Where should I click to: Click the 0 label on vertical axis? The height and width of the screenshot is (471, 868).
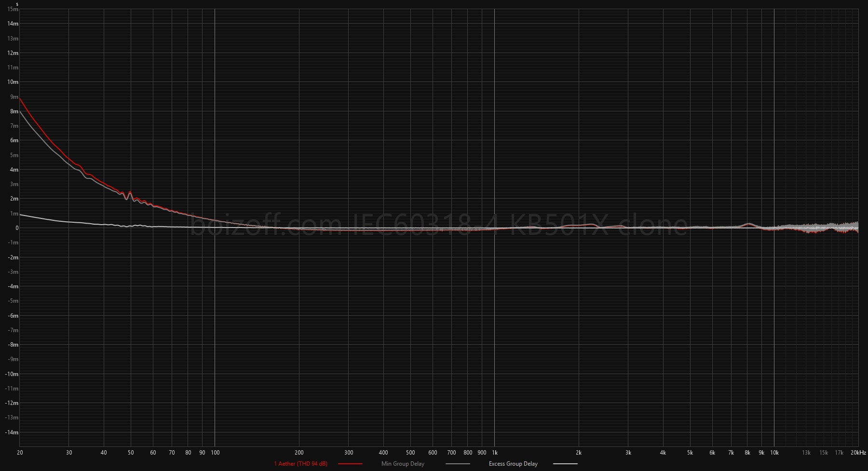(17, 228)
